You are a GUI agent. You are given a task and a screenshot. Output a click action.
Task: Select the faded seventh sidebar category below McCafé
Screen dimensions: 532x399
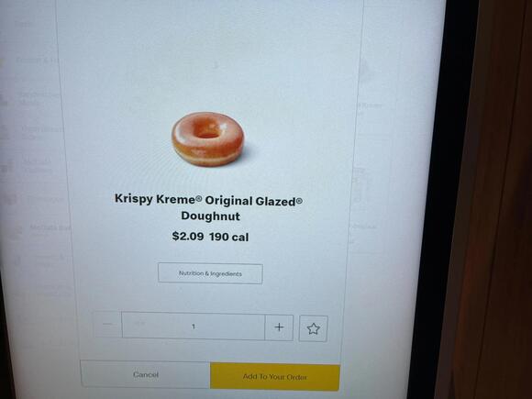tap(50, 260)
